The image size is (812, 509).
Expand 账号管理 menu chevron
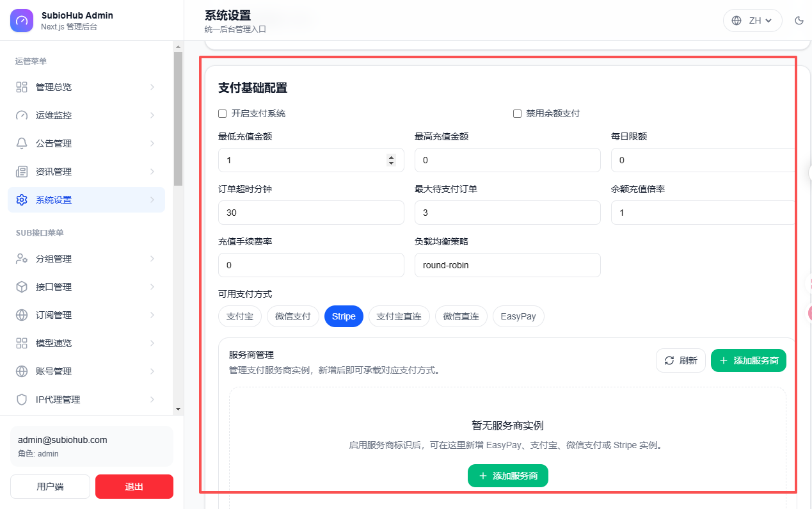tap(152, 371)
